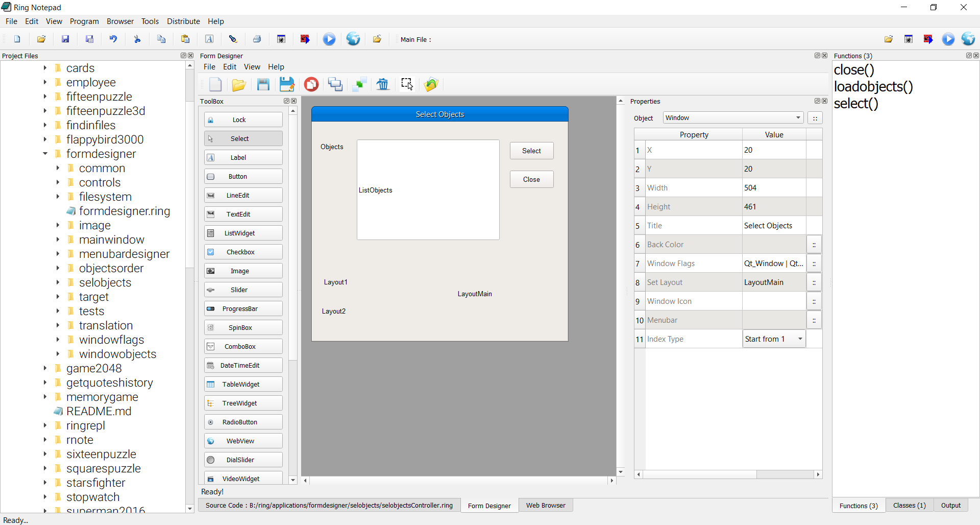Expand the game2048 folder

(45, 368)
